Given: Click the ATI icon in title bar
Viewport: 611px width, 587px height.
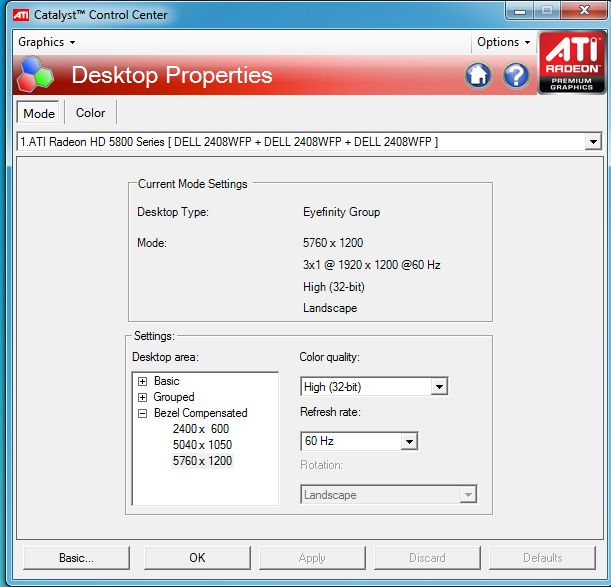Looking at the screenshot, I should 18,14.
